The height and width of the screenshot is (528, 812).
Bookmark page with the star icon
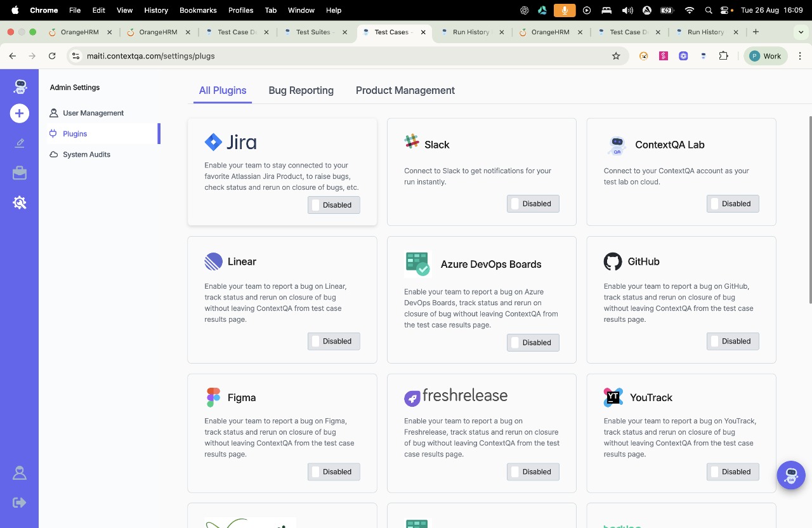coord(616,56)
